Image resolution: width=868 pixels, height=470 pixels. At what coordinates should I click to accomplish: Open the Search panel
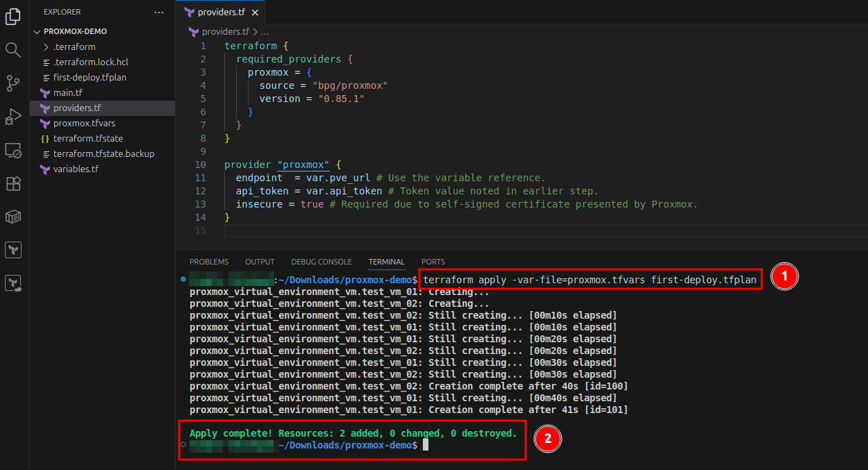point(14,50)
